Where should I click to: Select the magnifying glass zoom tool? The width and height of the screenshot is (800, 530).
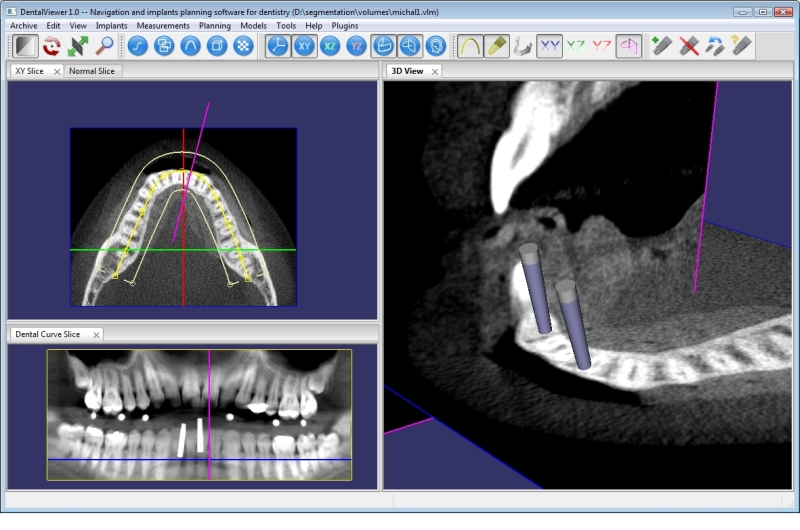click(x=104, y=46)
